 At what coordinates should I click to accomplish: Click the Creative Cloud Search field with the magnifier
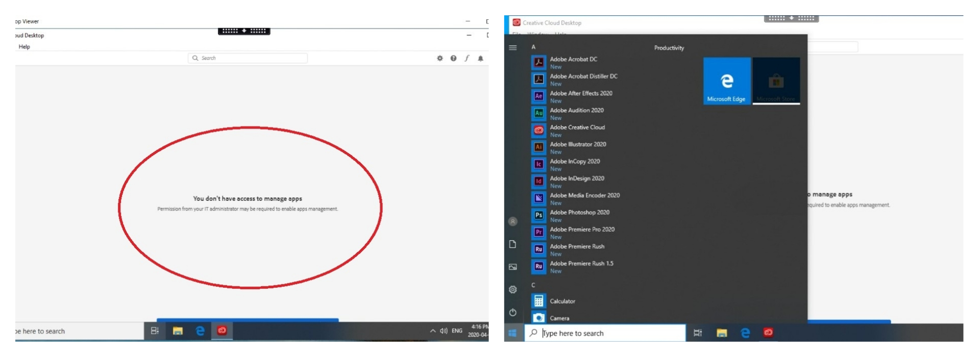[248, 58]
